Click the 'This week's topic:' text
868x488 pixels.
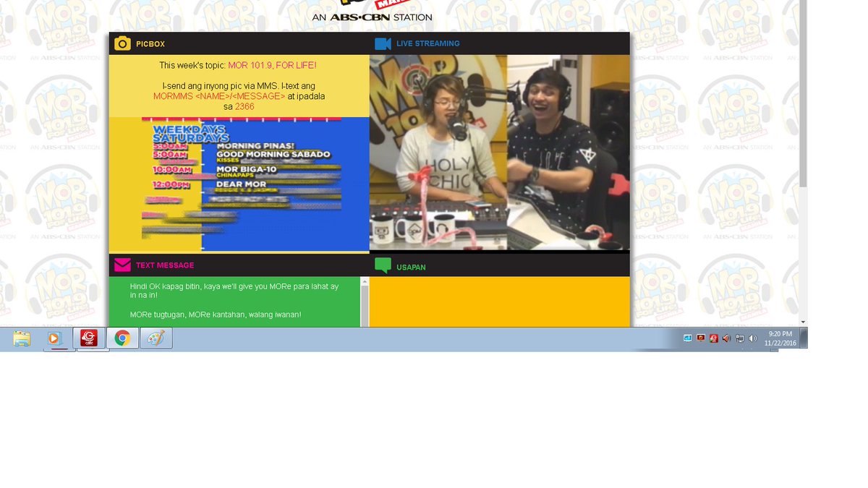192,65
